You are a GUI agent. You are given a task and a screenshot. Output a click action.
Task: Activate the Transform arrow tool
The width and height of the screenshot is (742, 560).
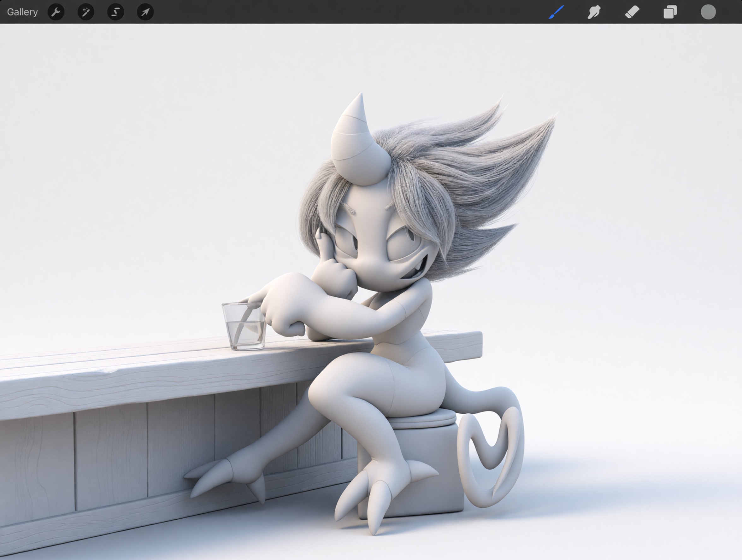pyautogui.click(x=145, y=12)
